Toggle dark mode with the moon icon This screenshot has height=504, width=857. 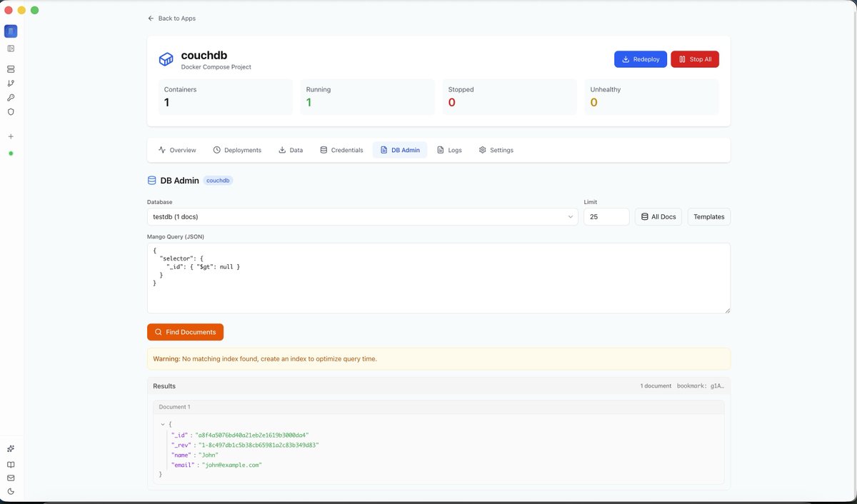pos(11,491)
